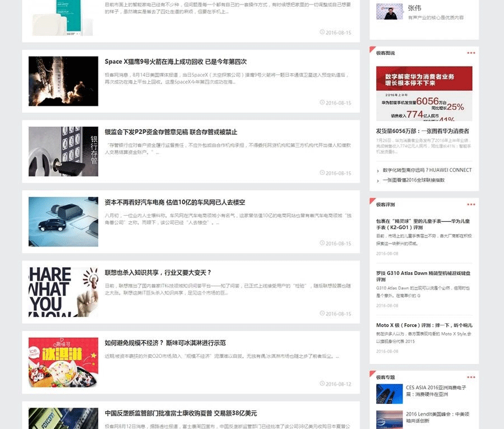This screenshot has height=429, width=504.
Task: Click clock icon for SpaceX article date
Action: (322, 102)
